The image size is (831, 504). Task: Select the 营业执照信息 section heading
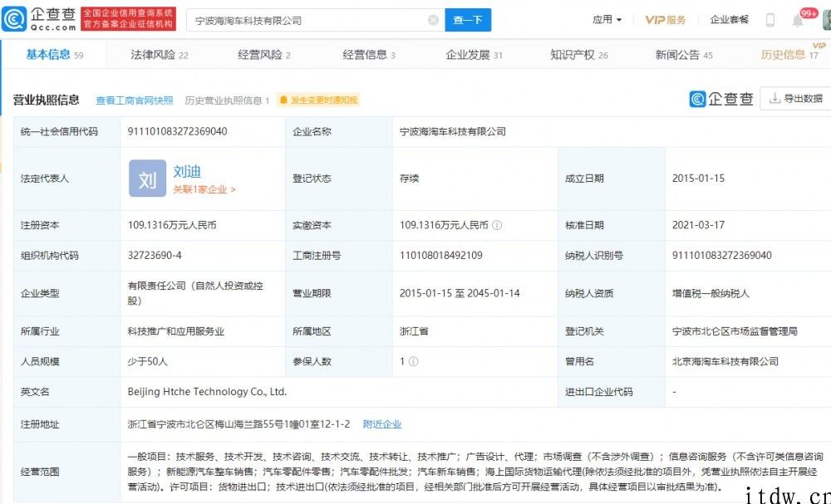tap(46, 100)
